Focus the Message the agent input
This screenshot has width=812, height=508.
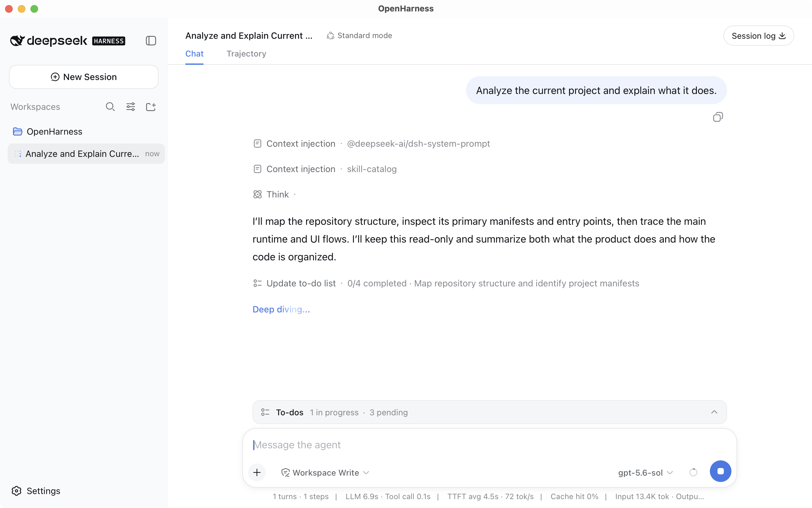click(x=489, y=445)
